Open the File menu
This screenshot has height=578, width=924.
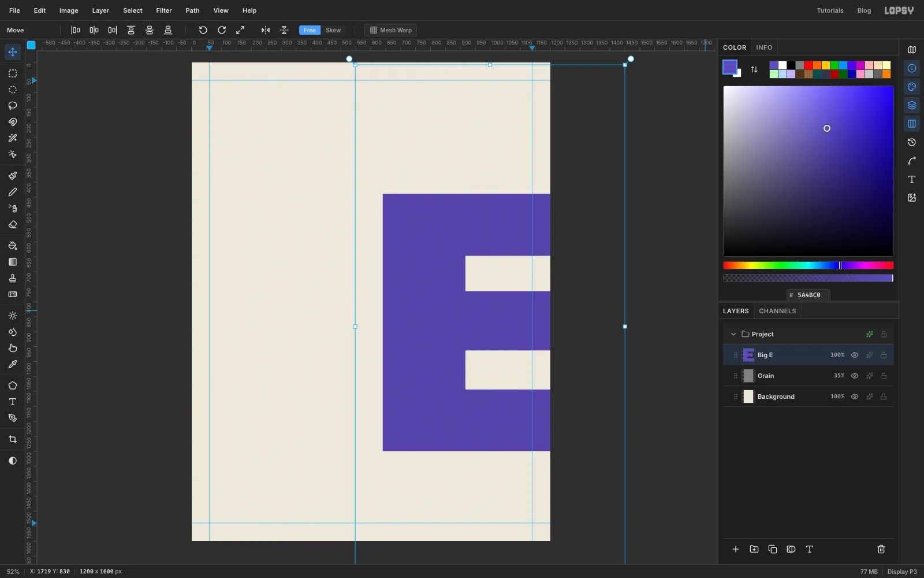pyautogui.click(x=14, y=10)
